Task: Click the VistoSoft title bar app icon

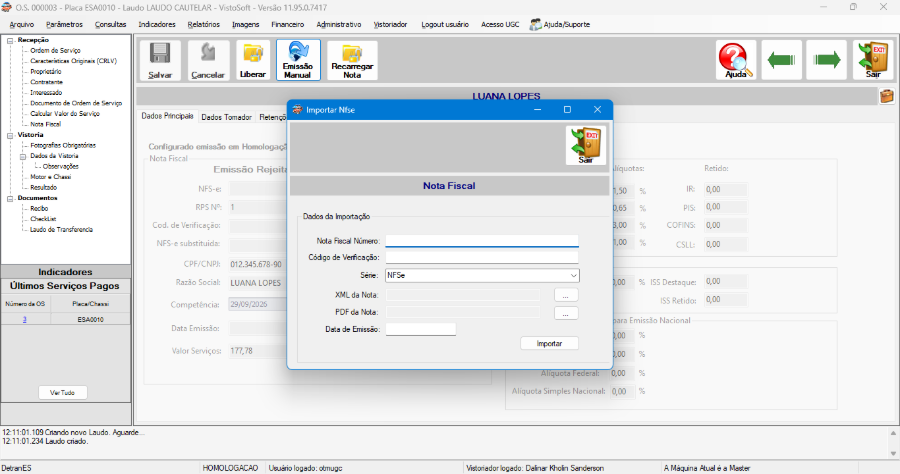Action: pos(6,7)
